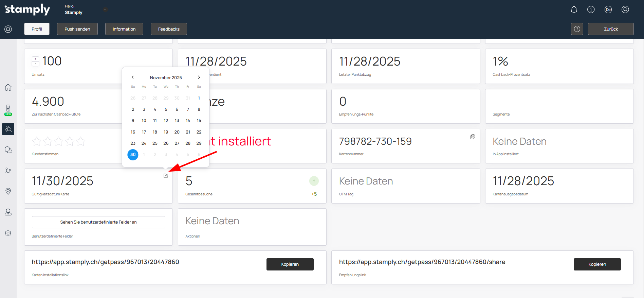Image resolution: width=644 pixels, height=298 pixels.
Task: Switch to the Push senden tab
Action: click(x=77, y=29)
